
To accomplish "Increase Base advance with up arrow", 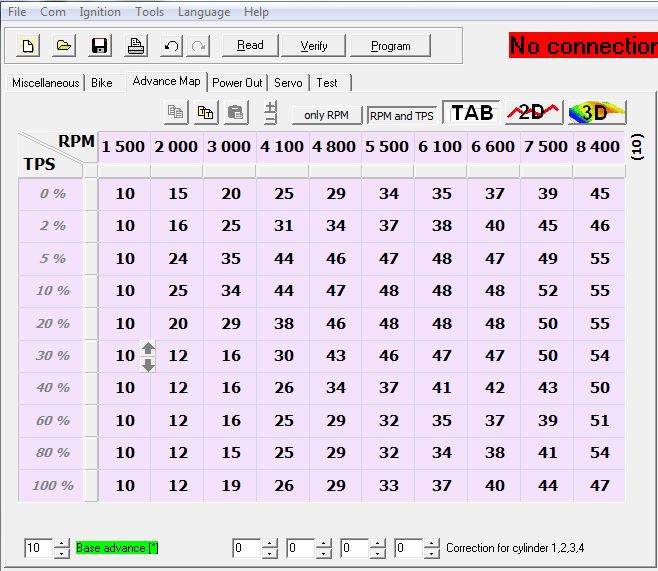I will pos(61,543).
